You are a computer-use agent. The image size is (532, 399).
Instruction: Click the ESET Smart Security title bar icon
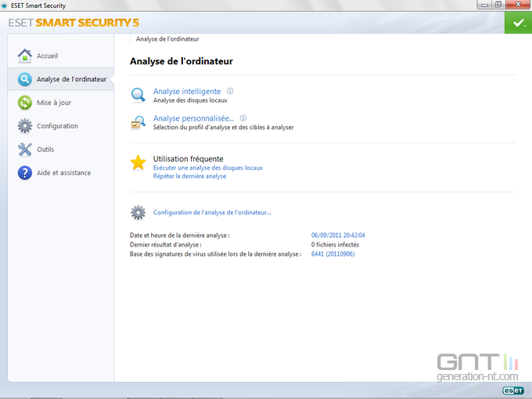click(x=5, y=5)
